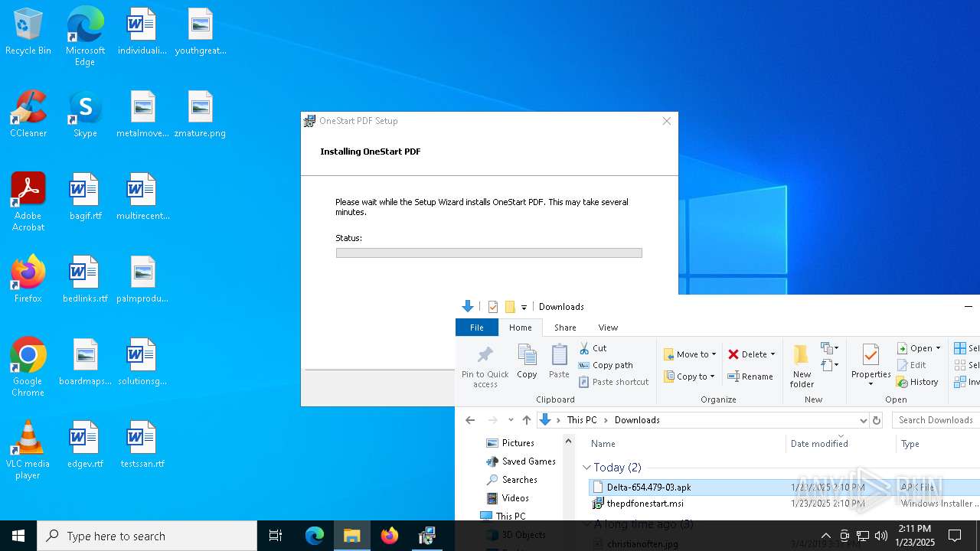
Task: Select edgev.rtf desktop file
Action: [85, 445]
